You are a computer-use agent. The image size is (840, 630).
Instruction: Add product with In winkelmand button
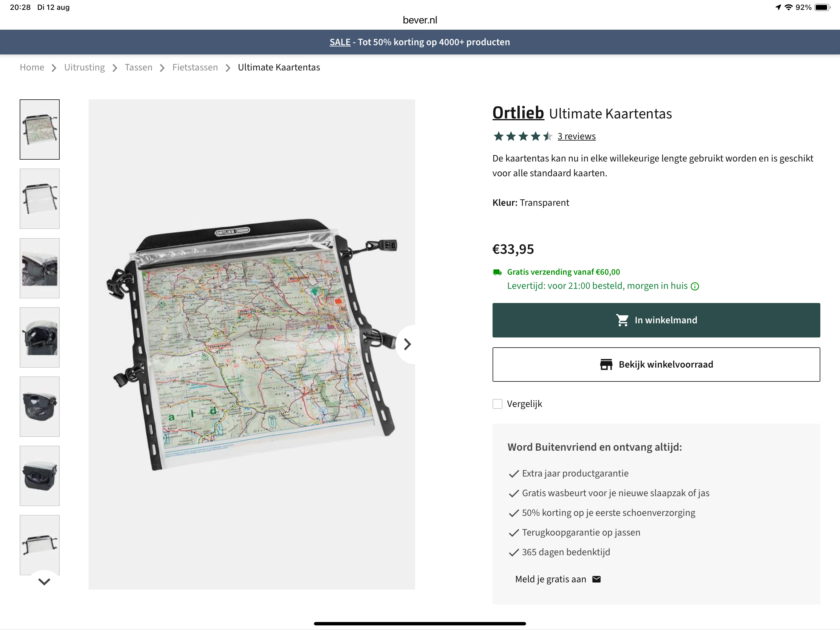click(656, 320)
